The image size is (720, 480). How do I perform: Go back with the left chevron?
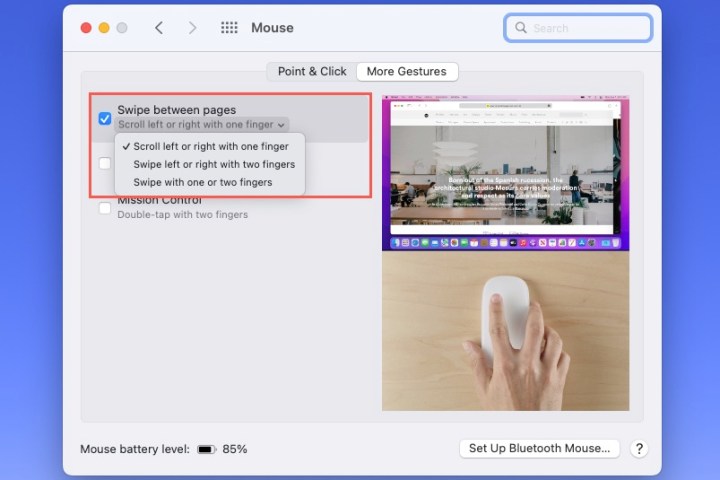tap(159, 28)
